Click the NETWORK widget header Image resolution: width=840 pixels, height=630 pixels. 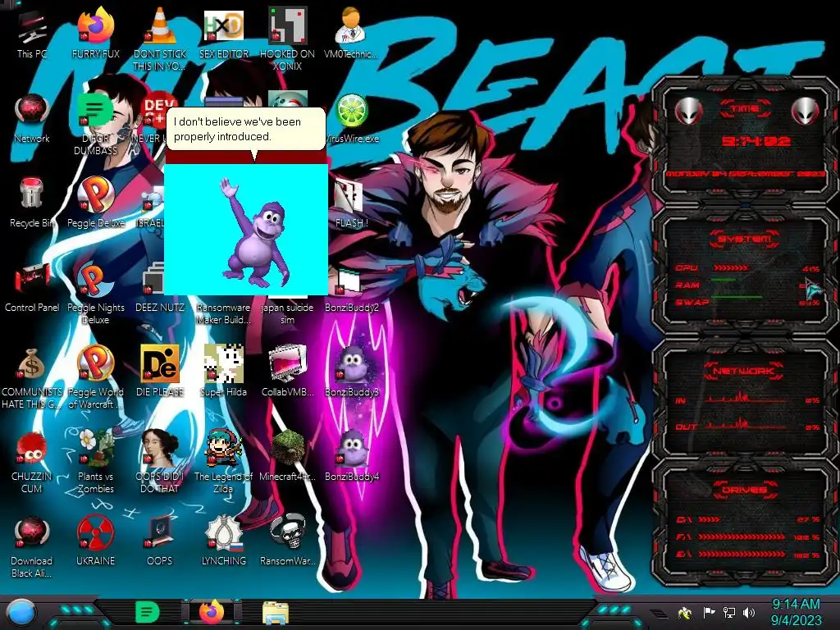pos(745,371)
